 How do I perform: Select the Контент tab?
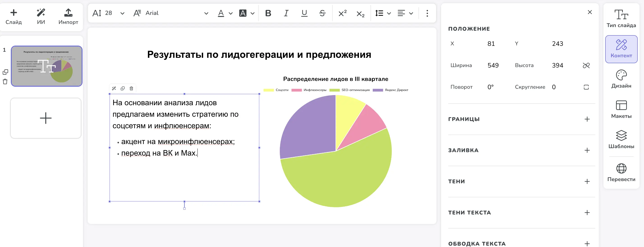(621, 49)
